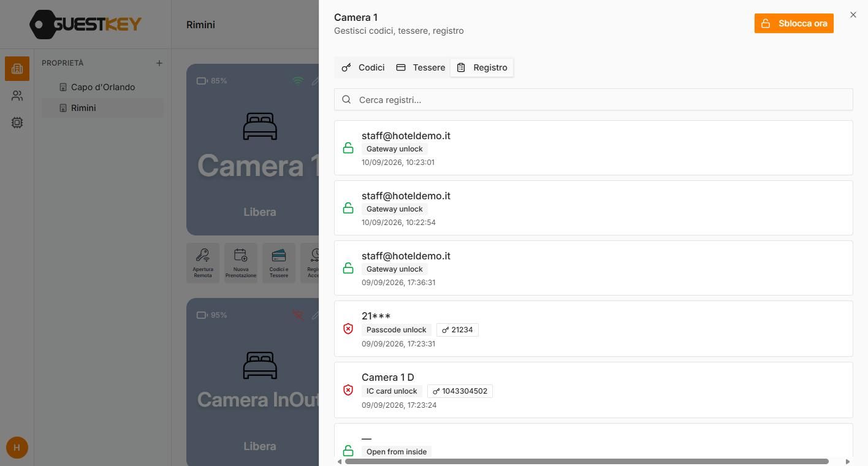Select Capo d'Orlando property

(x=103, y=87)
